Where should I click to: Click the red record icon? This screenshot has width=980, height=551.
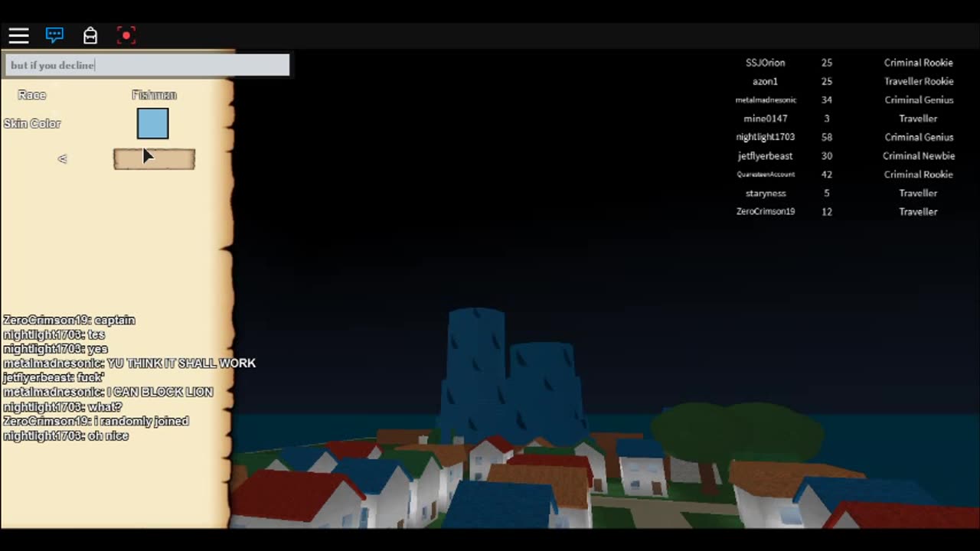tap(126, 35)
